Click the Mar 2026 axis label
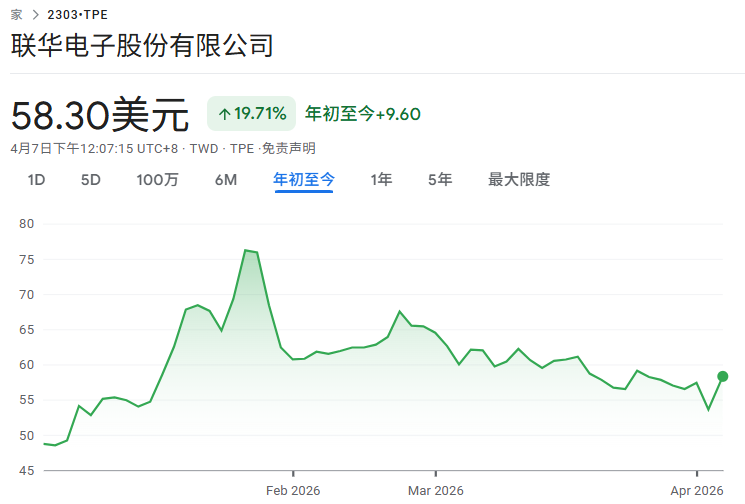745x504 pixels. point(436,491)
